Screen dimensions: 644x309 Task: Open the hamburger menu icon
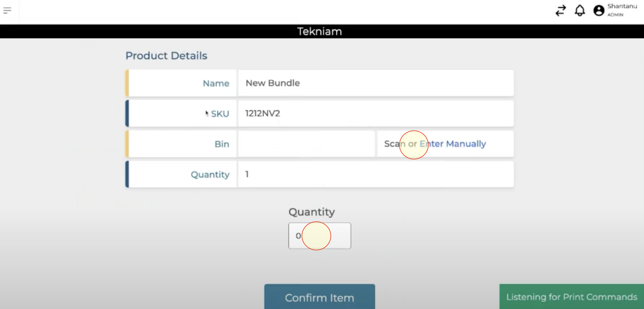[x=7, y=11]
